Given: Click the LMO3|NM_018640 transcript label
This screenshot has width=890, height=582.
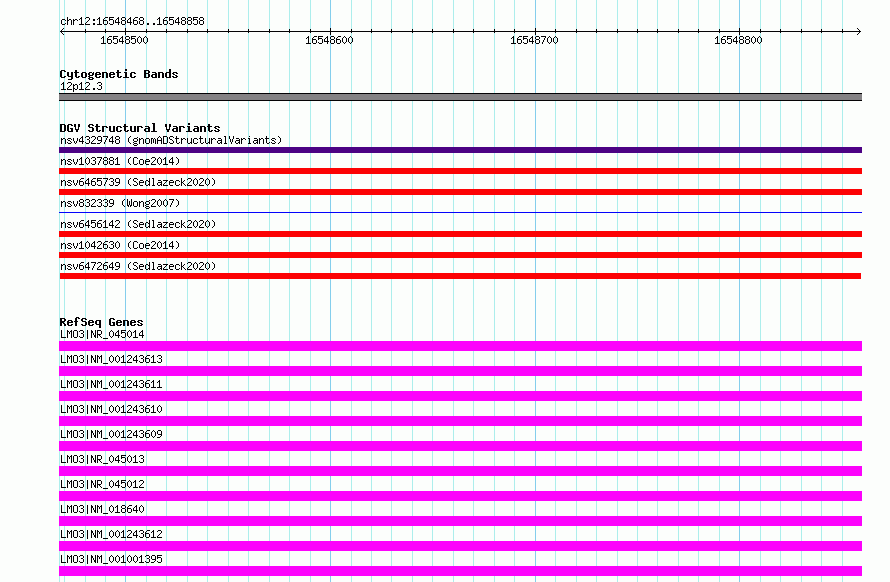Looking at the screenshot, I should (102, 509).
